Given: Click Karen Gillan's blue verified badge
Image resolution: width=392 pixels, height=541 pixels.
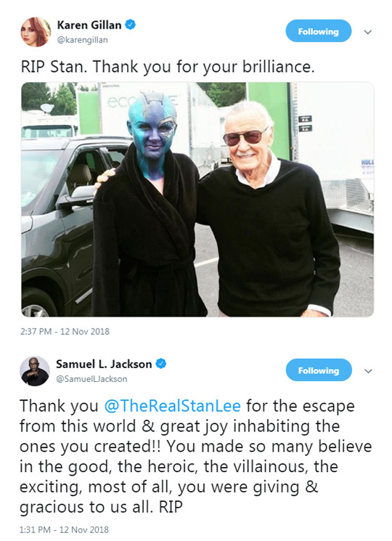Looking at the screenshot, I should (131, 25).
